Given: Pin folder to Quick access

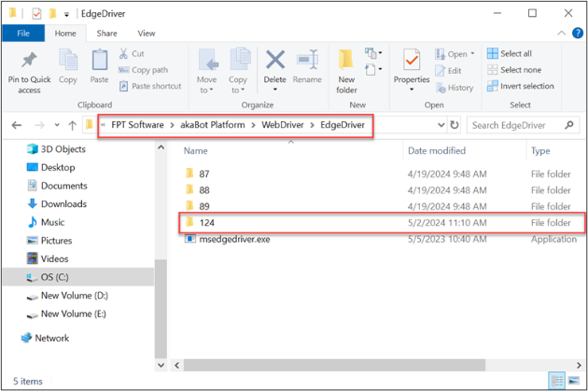Looking at the screenshot, I should [29, 73].
